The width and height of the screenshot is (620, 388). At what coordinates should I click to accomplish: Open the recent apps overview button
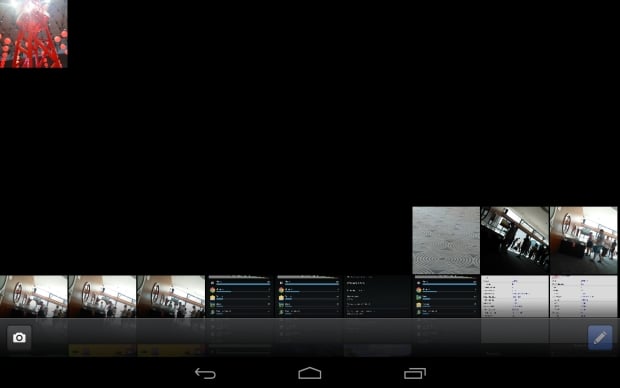[x=415, y=373]
